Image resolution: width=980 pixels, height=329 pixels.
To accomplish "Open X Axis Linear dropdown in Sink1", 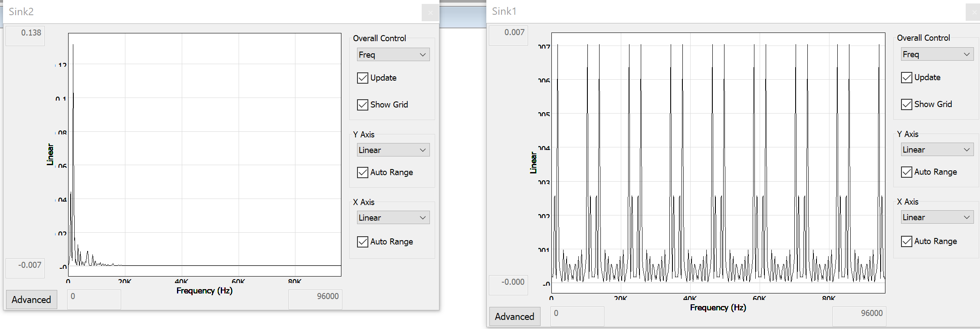I will pyautogui.click(x=937, y=217).
